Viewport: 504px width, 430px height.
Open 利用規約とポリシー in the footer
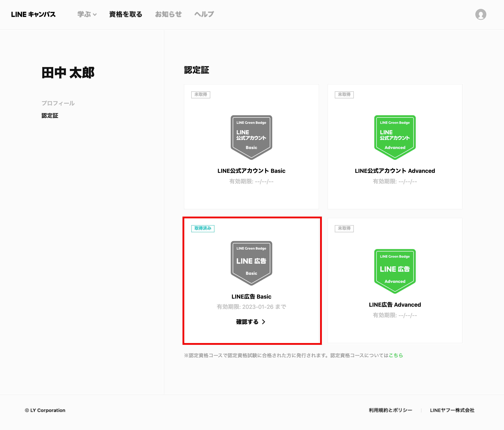(390, 410)
